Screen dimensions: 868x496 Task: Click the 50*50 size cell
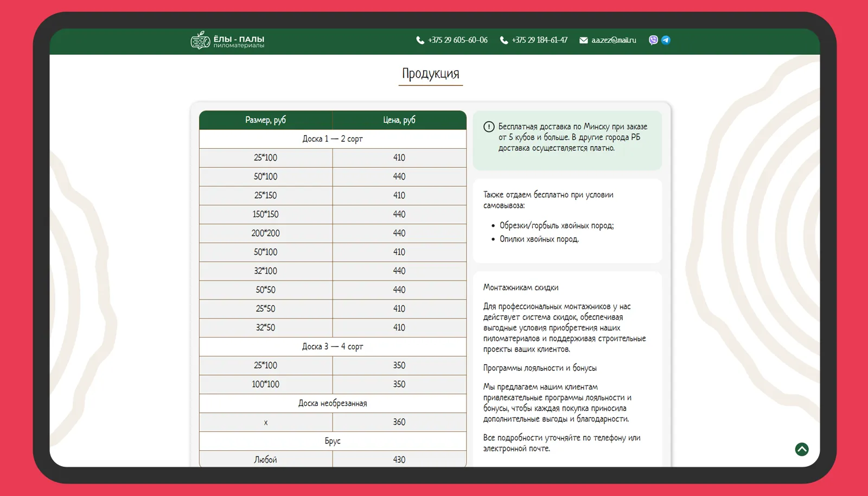(x=266, y=290)
